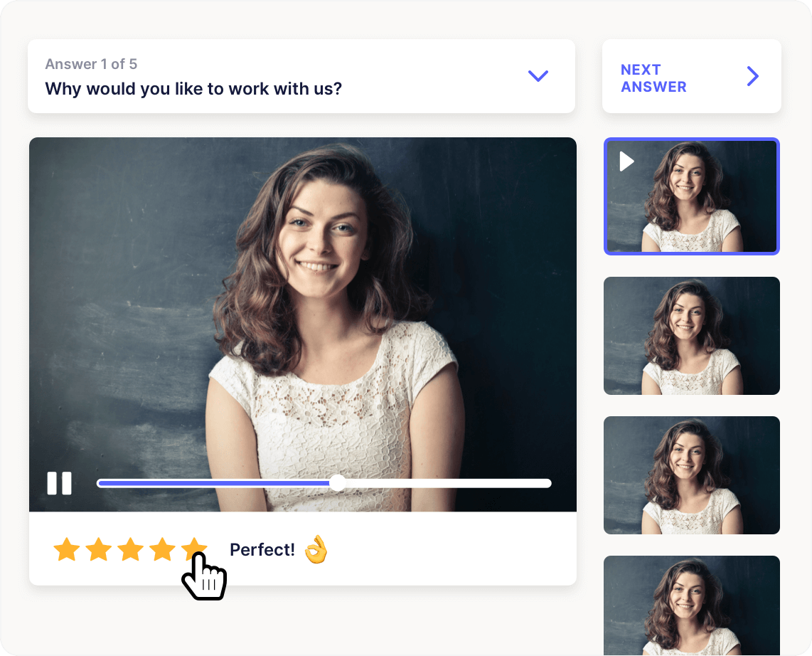812x656 pixels.
Task: Select the third star rating
Action: tap(131, 549)
